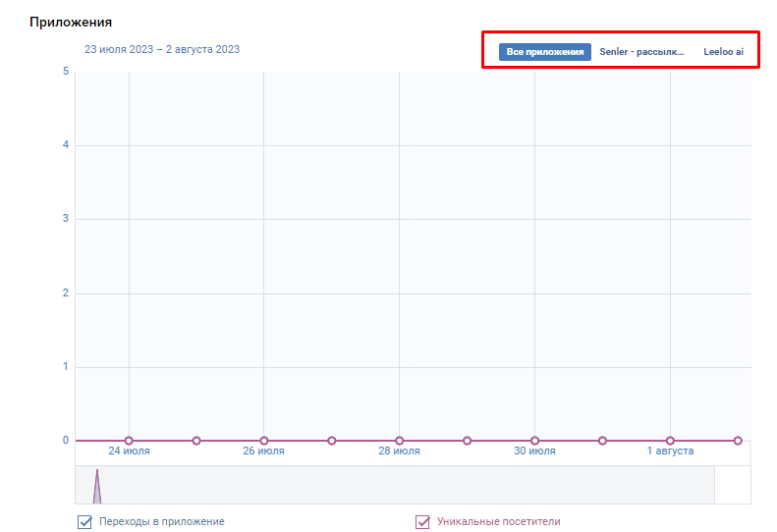This screenshot has height=532, width=777.
Task: Click the date range 23 июля 2023 – 2 августа 2023
Action: click(x=162, y=49)
